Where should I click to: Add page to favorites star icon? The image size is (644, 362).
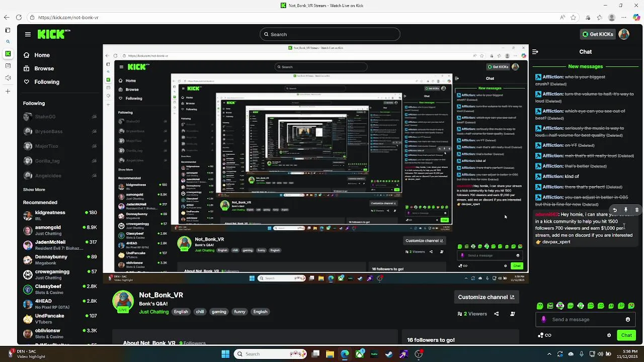click(573, 17)
